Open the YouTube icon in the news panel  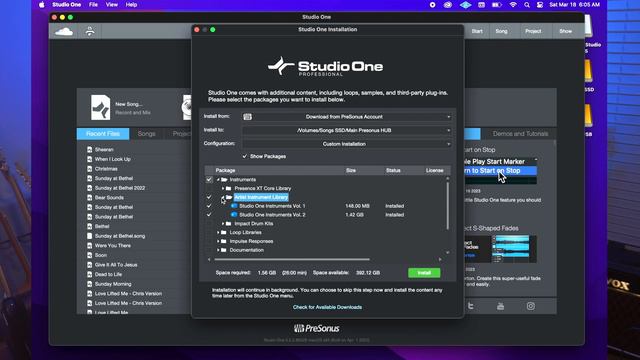click(x=500, y=306)
